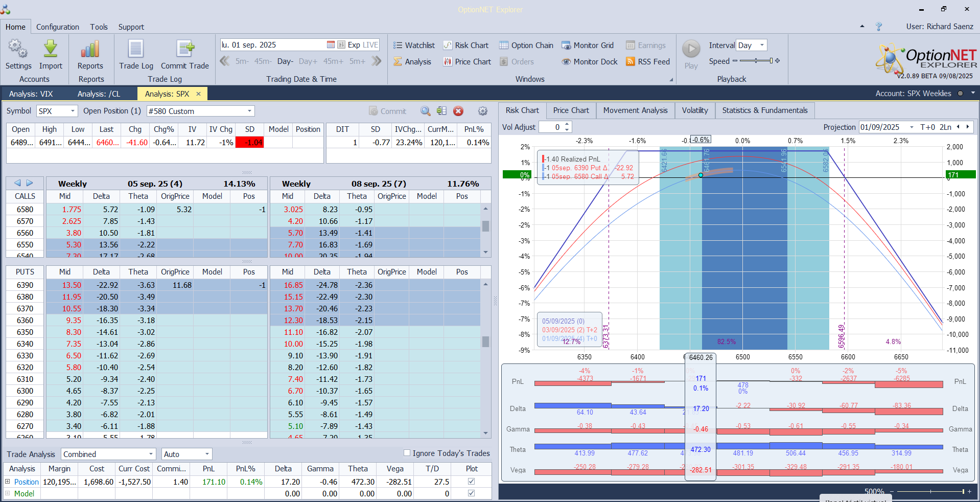Open the Trade Log
Viewport: 980px width, 502px height.
136,54
